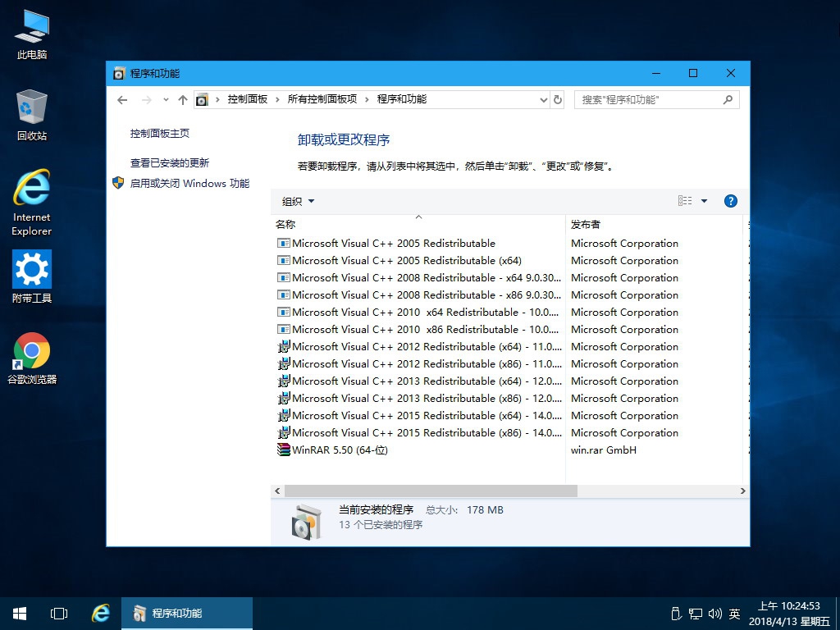Screen dimensions: 840x630
Task: Expand chevron after 控制面板 breadcrumb
Action: (277, 99)
